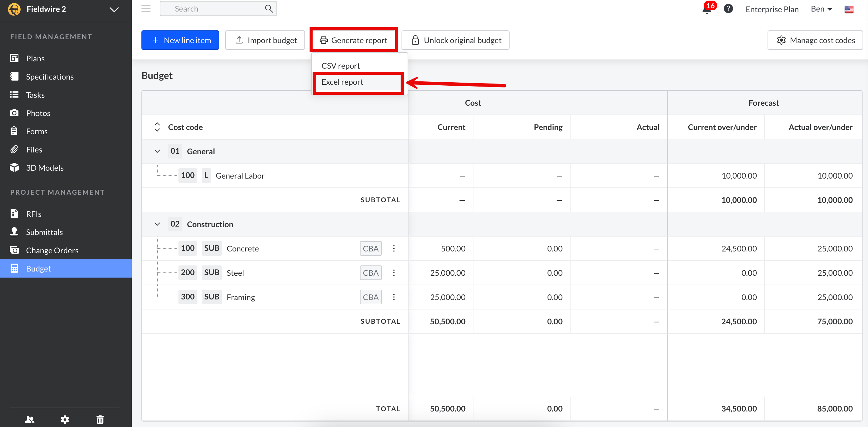Choose CSV report from the menu
Screen dimensions: 868x427
(x=340, y=66)
